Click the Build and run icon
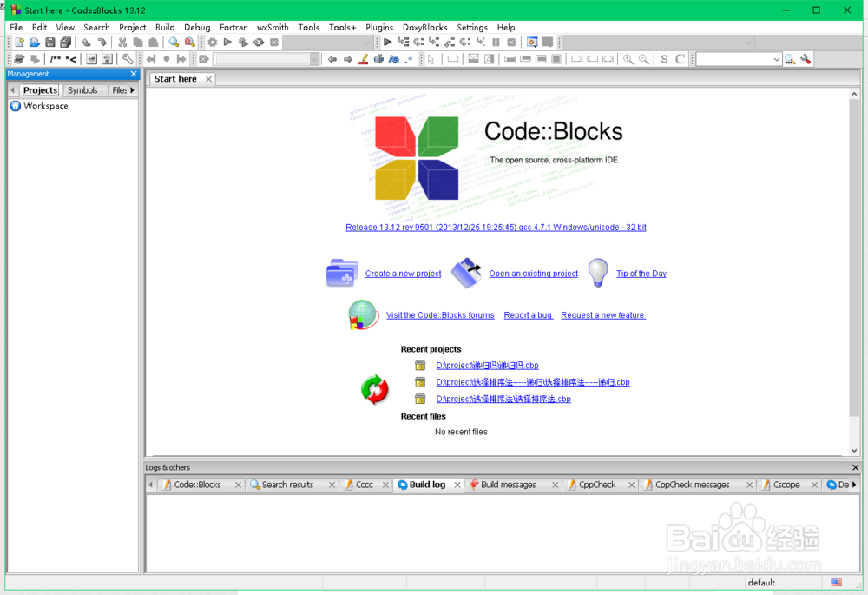This screenshot has width=868, height=595. click(243, 42)
